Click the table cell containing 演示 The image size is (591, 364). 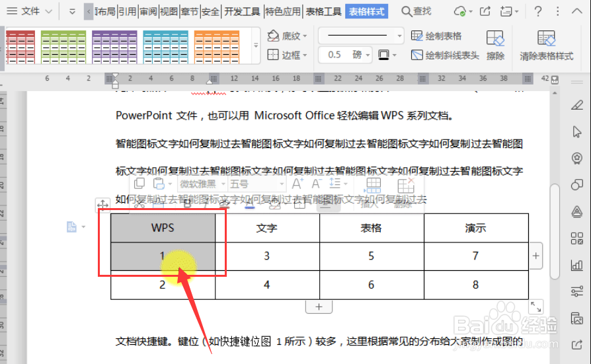[476, 228]
